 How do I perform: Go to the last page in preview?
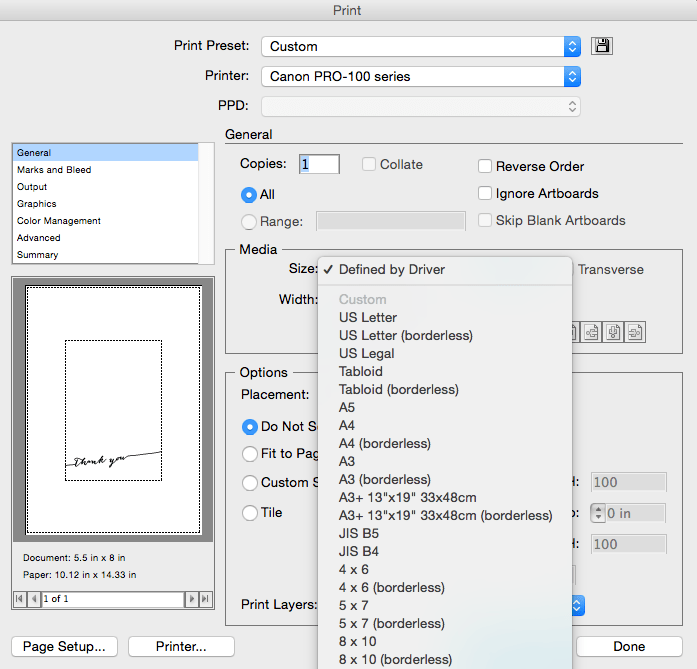pyautogui.click(x=205, y=599)
